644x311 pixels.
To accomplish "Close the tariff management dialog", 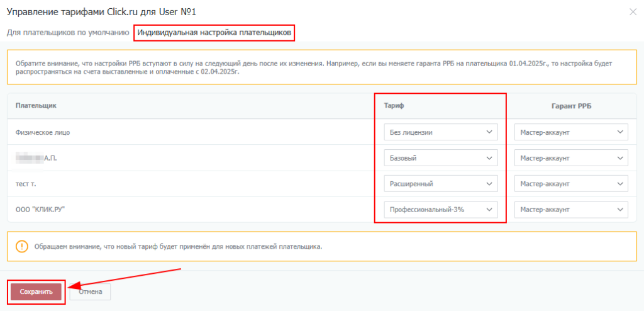I will pos(632,12).
